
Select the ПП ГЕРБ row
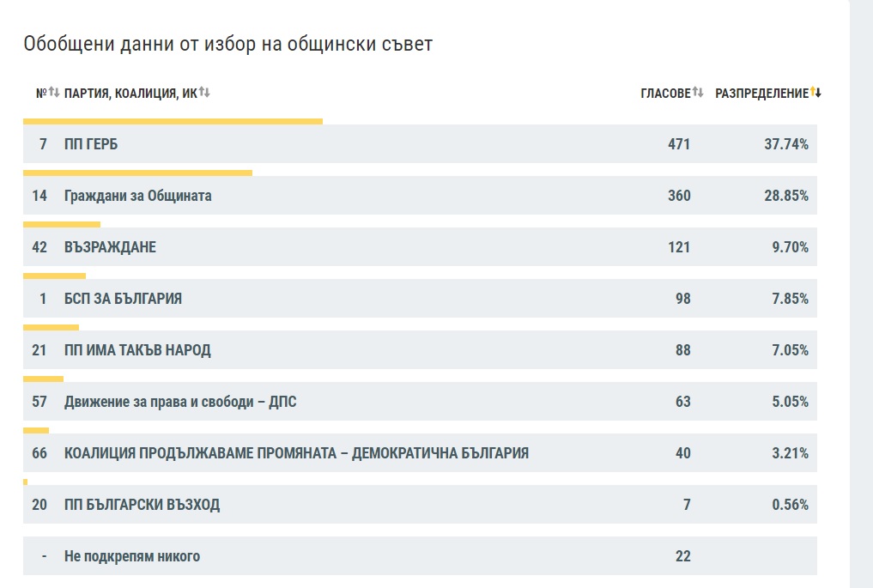[x=420, y=143]
